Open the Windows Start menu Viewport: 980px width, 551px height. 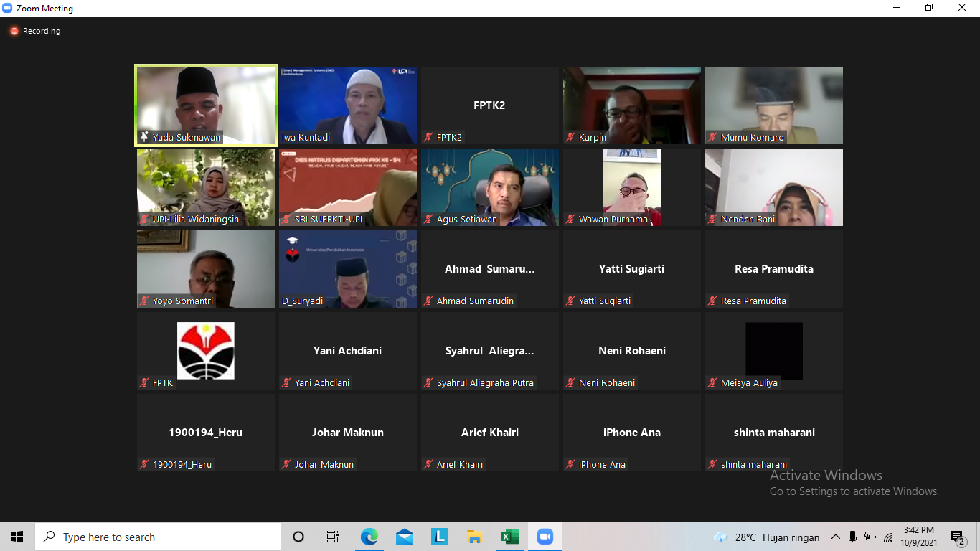(x=17, y=537)
